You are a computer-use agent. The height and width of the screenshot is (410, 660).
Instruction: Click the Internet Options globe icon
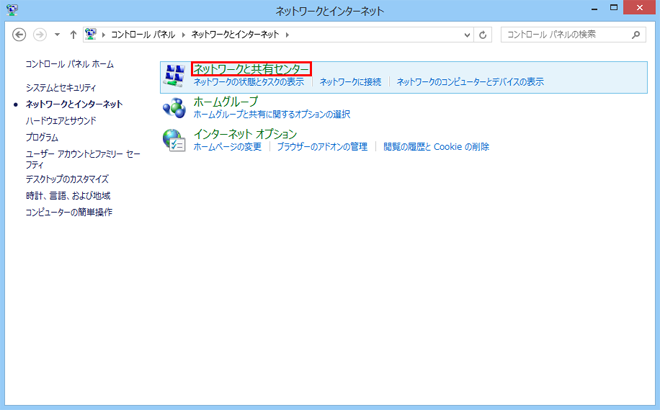(x=174, y=141)
